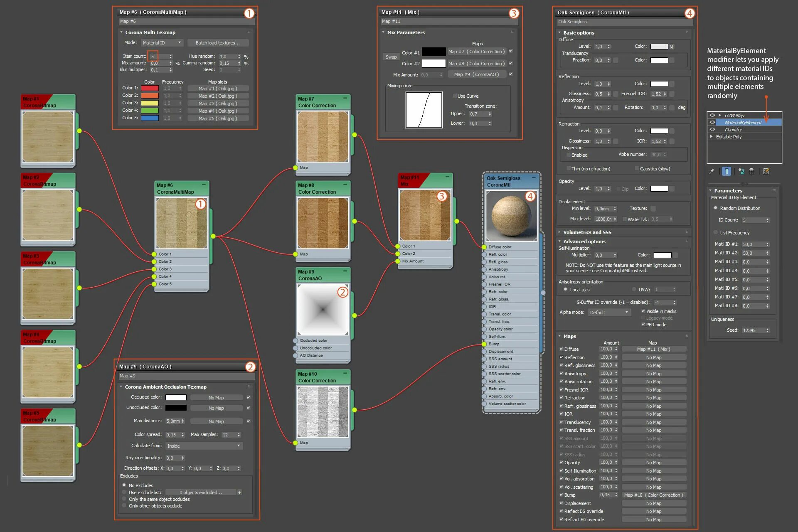This screenshot has width=798, height=532.
Task: Enable the Use Curve checkbox
Action: pos(455,96)
